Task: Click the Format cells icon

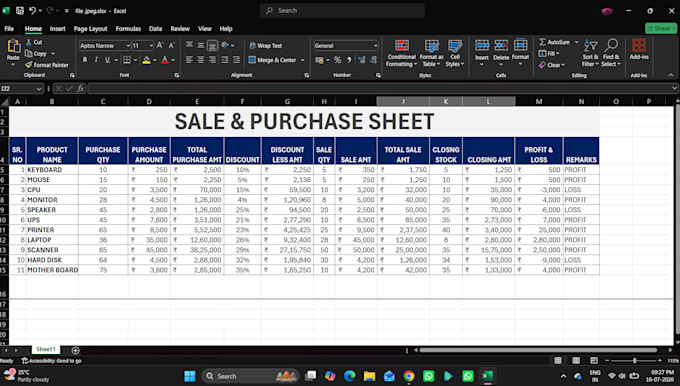Action: pyautogui.click(x=520, y=45)
